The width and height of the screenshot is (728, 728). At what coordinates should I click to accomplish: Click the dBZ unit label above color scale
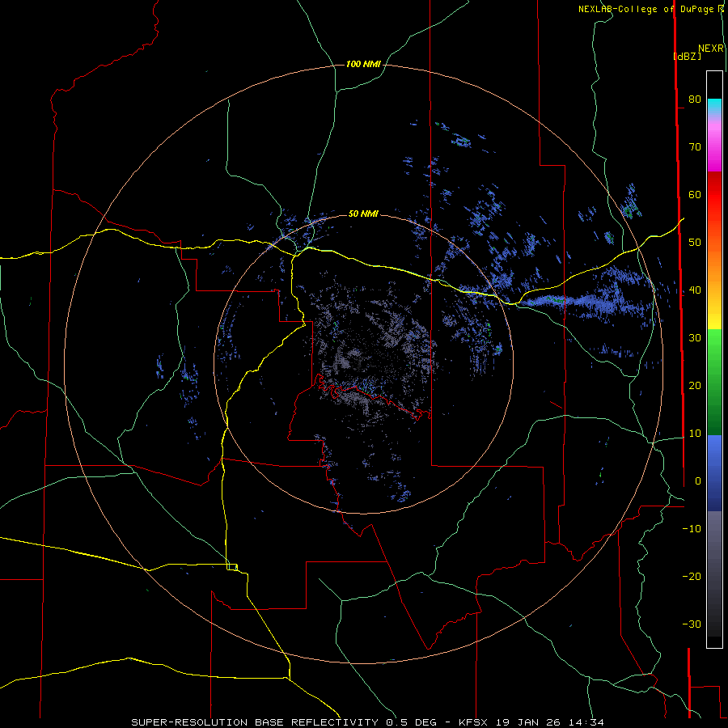pyautogui.click(x=687, y=56)
